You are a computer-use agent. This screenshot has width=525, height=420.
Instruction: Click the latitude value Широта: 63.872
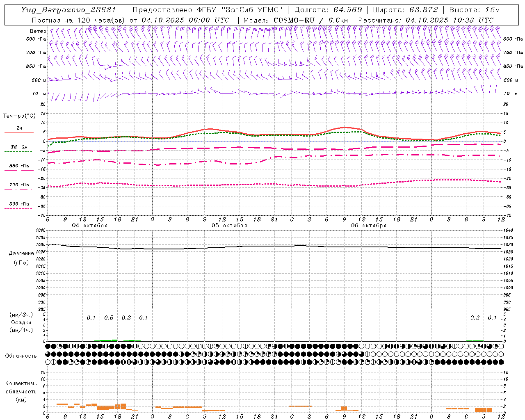(405, 10)
